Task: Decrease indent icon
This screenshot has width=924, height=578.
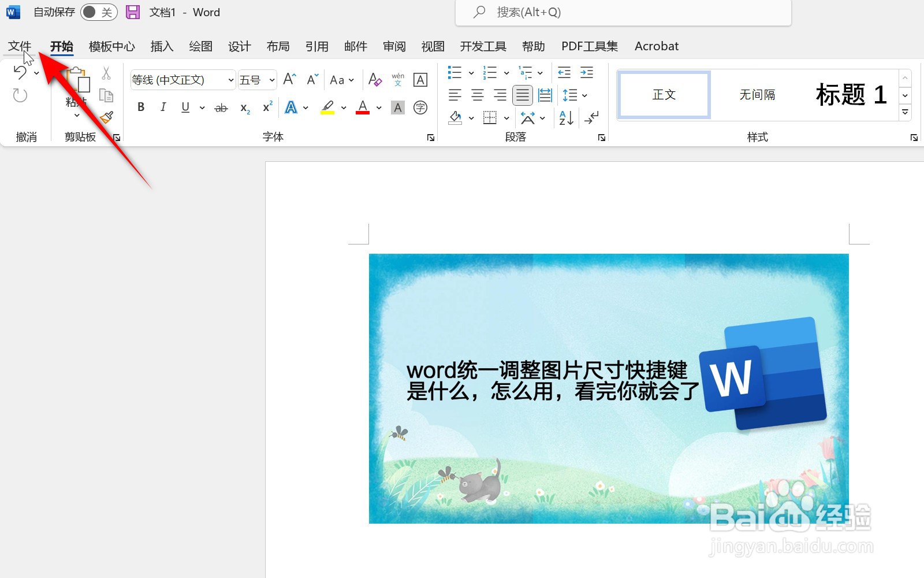Action: click(564, 72)
